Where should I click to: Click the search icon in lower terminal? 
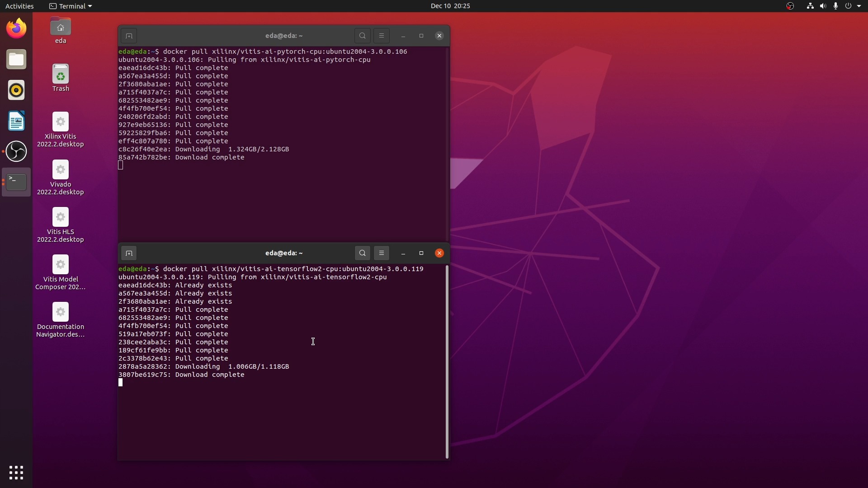coord(362,253)
